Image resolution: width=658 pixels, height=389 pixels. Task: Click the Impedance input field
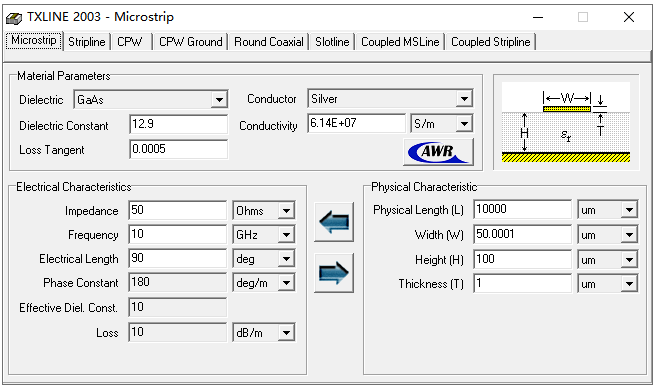(178, 210)
